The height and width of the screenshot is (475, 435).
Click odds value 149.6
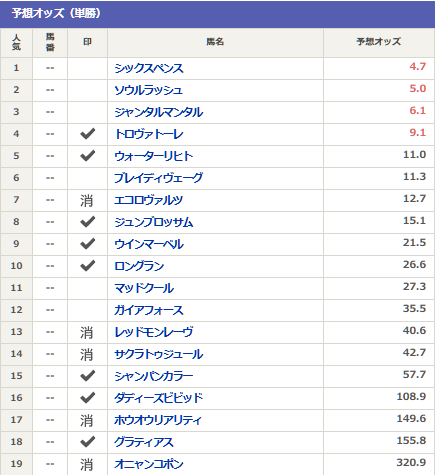pos(411,419)
